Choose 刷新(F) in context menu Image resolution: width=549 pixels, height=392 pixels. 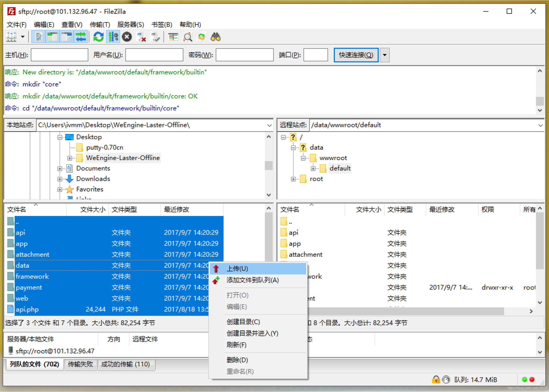pos(258,345)
